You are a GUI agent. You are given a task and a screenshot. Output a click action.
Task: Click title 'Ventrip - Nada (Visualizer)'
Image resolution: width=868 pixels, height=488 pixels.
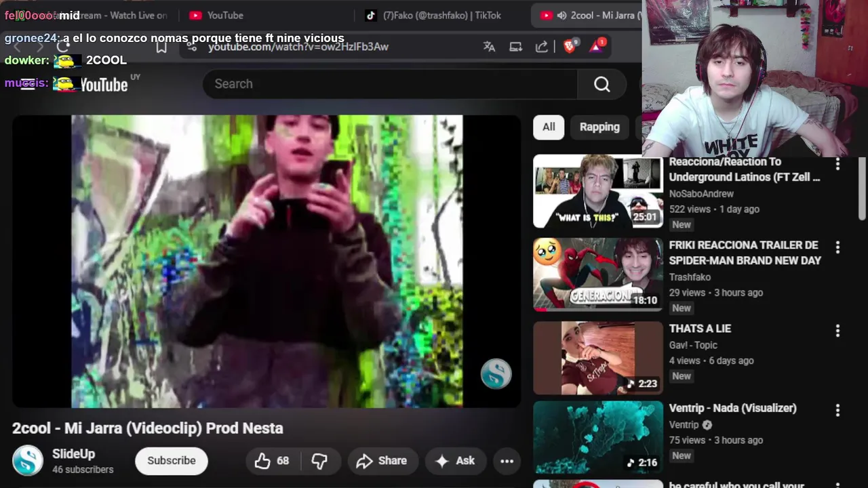732,408
